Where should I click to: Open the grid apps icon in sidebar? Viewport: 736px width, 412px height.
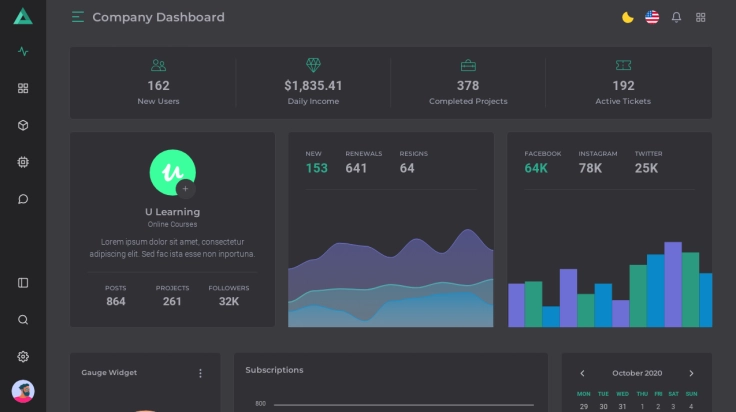(x=23, y=88)
